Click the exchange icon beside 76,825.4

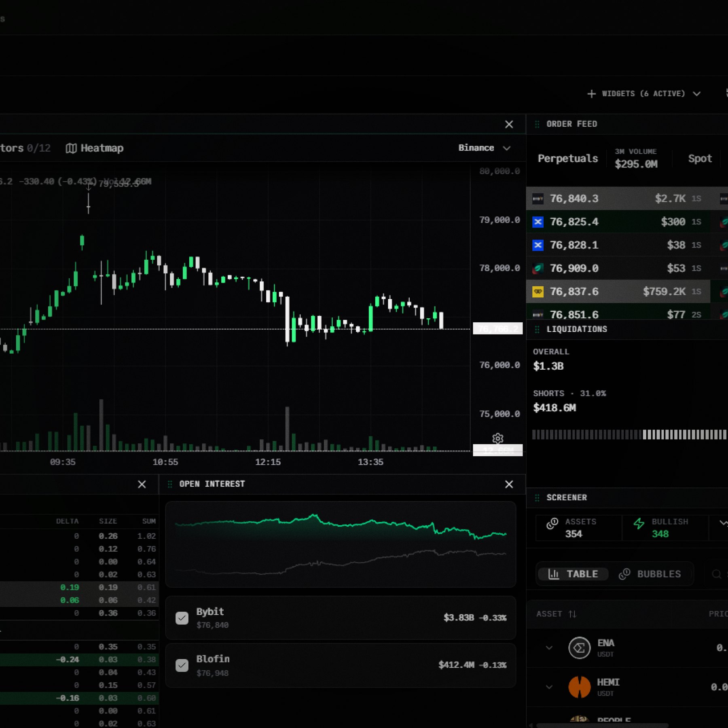tap(538, 222)
